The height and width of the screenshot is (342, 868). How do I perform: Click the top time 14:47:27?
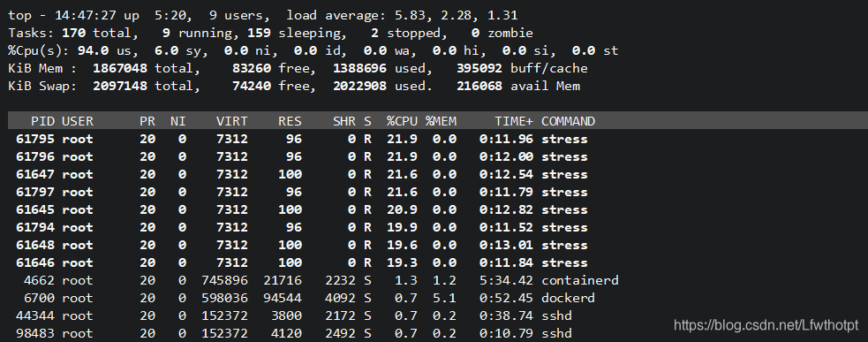pyautogui.click(x=86, y=15)
